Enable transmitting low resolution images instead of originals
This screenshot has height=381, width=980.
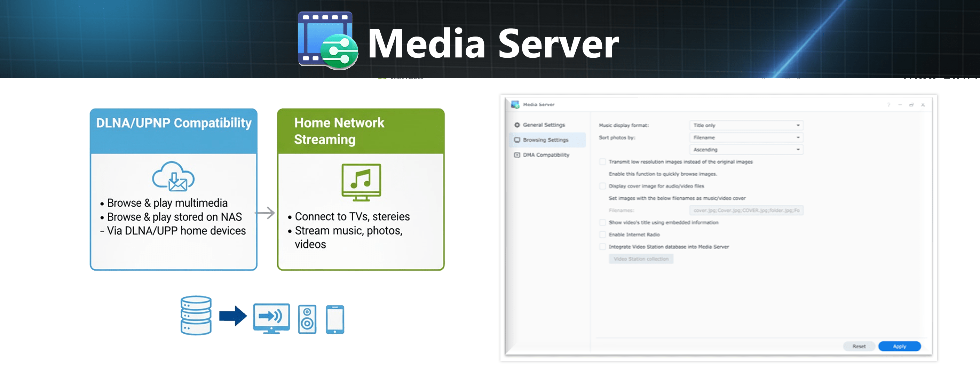(x=603, y=161)
